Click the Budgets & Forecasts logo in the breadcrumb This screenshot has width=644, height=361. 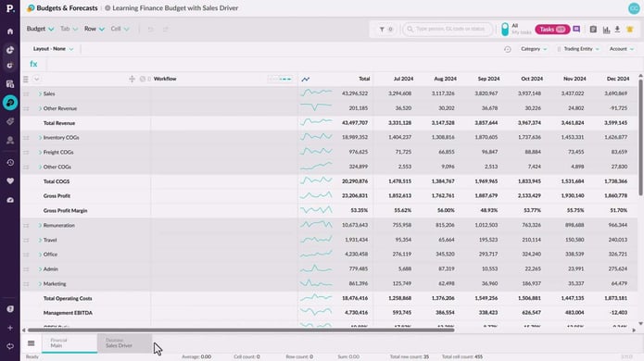click(x=31, y=8)
